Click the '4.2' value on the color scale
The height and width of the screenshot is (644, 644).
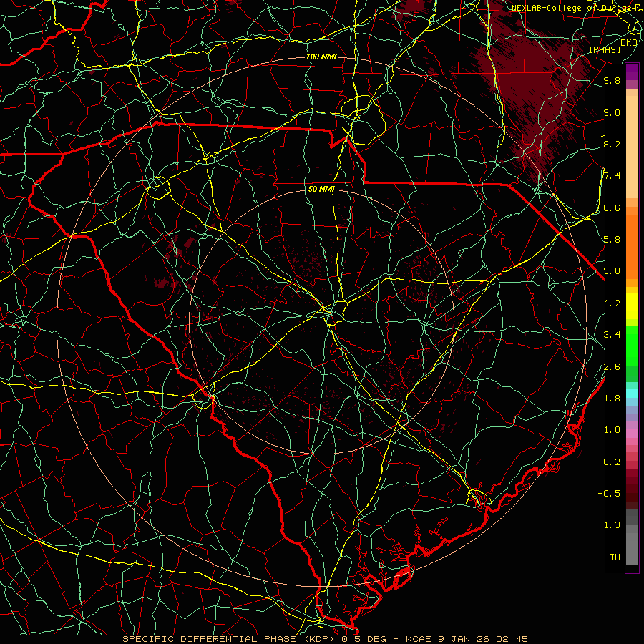612,303
